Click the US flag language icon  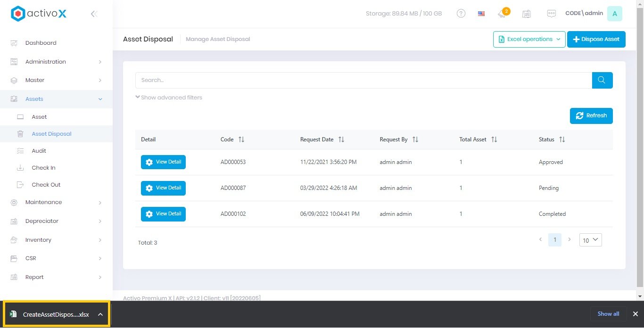[481, 14]
